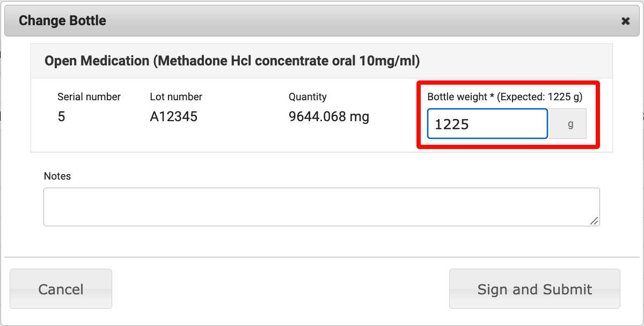Click the Notes label

57,176
